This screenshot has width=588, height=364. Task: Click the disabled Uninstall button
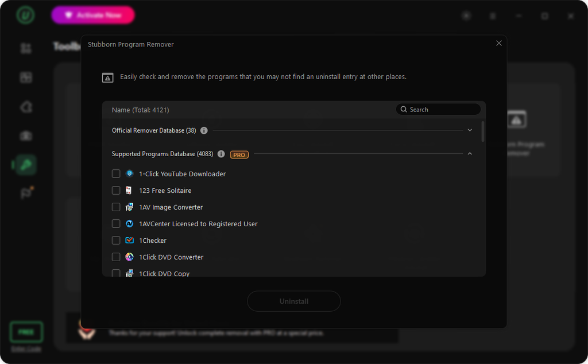pyautogui.click(x=294, y=301)
